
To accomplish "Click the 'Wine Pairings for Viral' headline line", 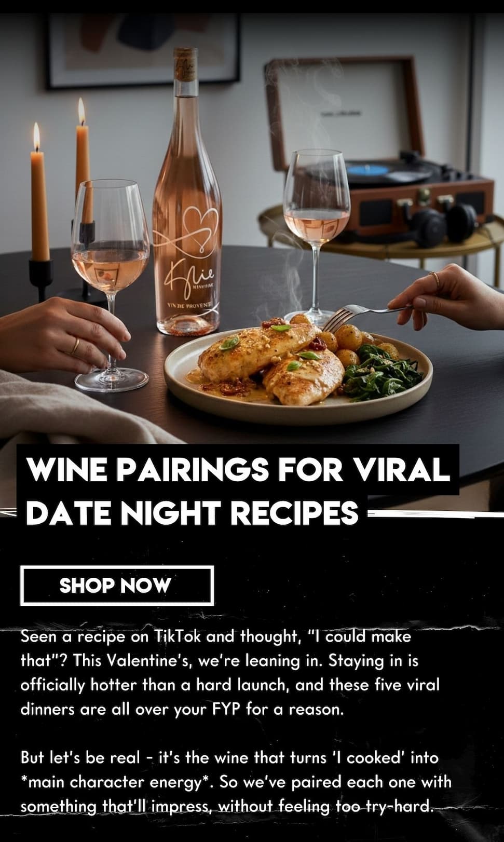I will tap(238, 470).
